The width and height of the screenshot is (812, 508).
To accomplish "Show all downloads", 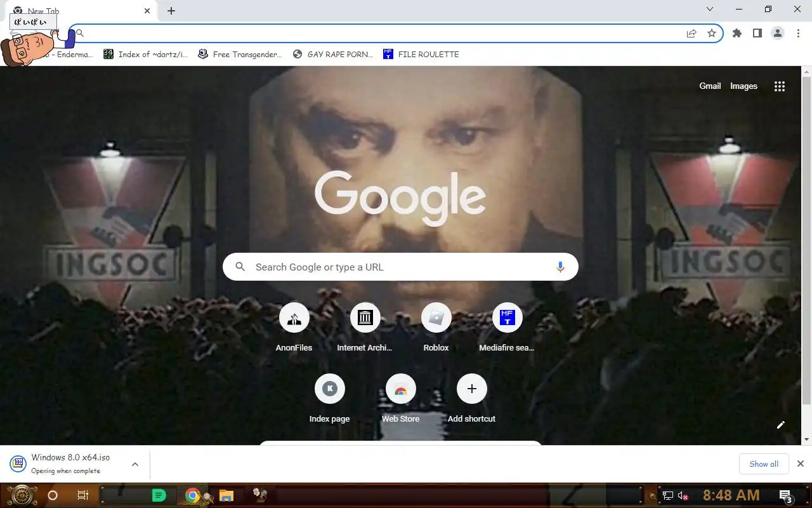I will tap(764, 464).
